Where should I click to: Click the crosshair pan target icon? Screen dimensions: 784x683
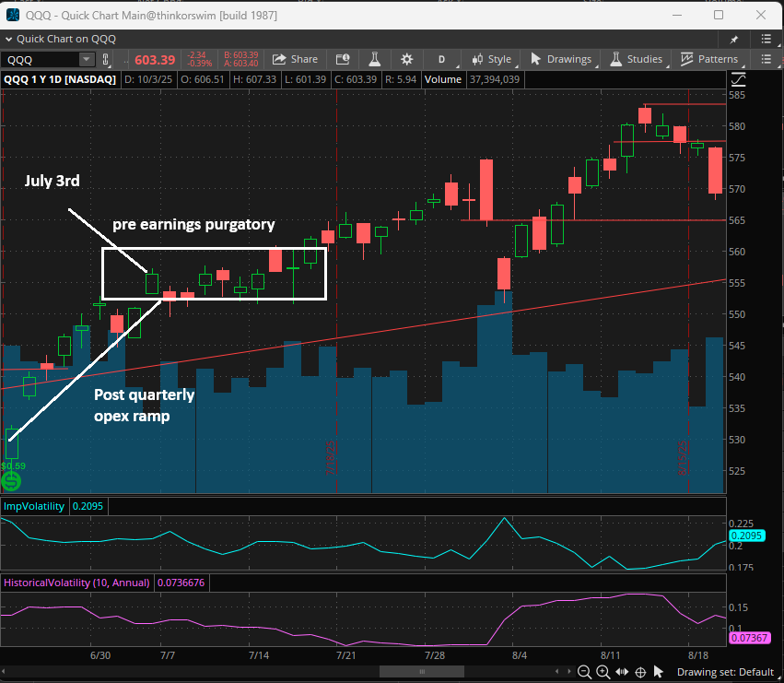click(x=640, y=672)
